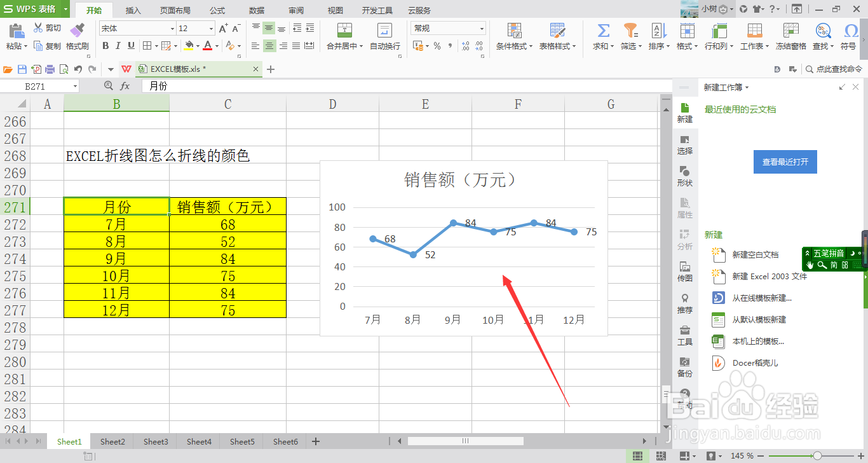The height and width of the screenshot is (463, 868).
Task: Toggle middle vertical alignment
Action: pos(269,28)
